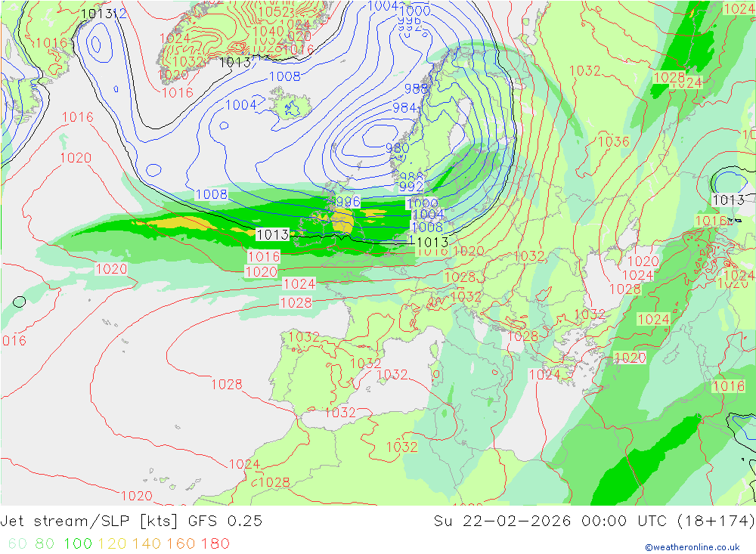756x554 pixels.
Task: Click the 980 low pressure label
Action: [x=398, y=147]
